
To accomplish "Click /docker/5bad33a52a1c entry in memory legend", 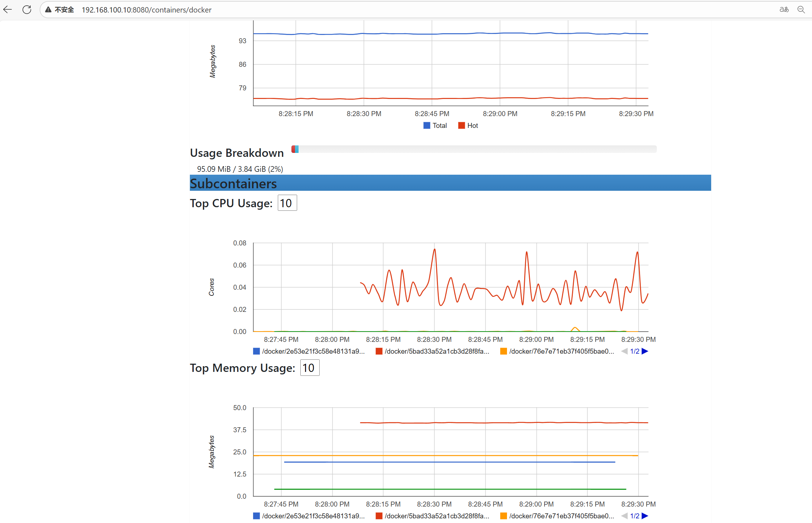I will click(x=437, y=516).
